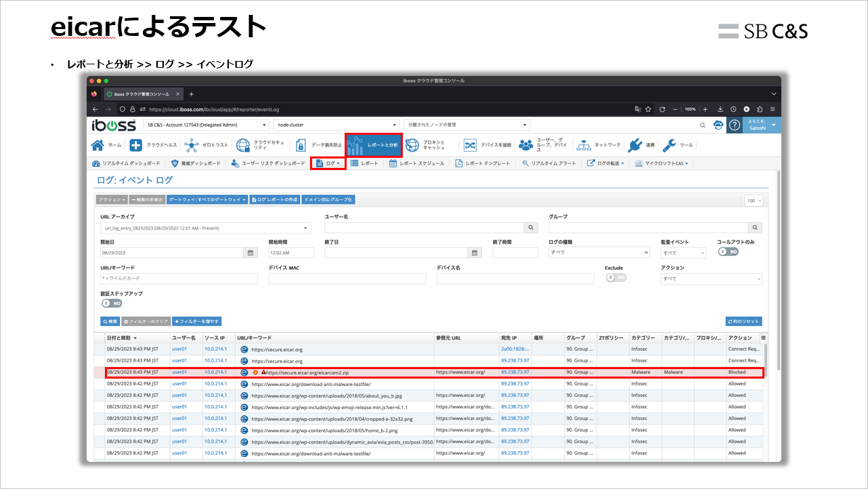Open リアルタイム ダッシュボード
This screenshot has height=489, width=868.
click(127, 163)
